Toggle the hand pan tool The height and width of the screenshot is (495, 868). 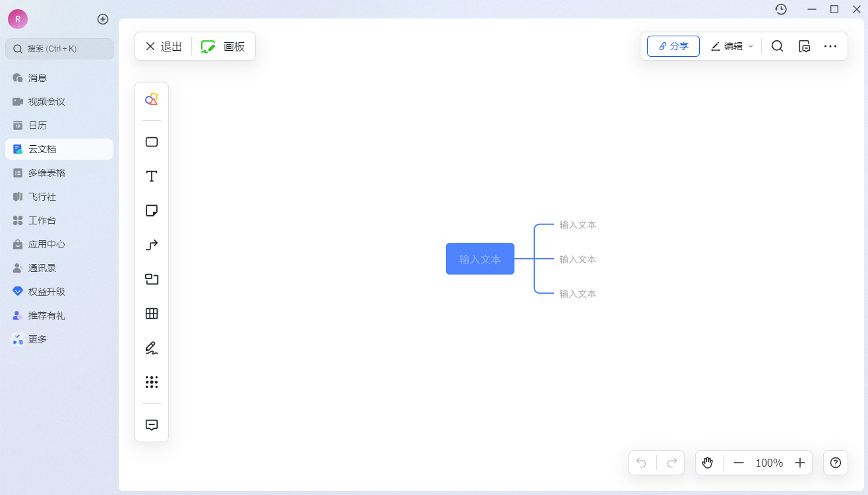coord(708,463)
